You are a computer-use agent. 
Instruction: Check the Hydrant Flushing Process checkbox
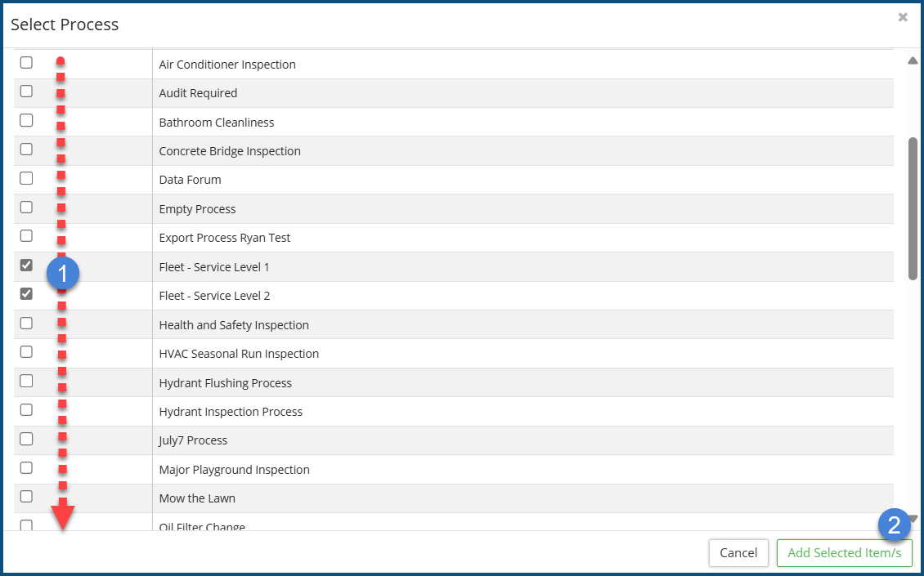26,382
